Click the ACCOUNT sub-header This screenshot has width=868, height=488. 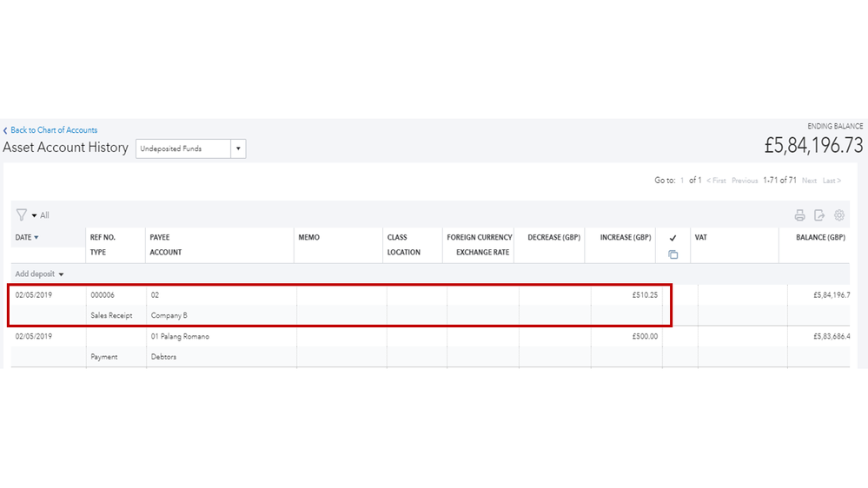[x=165, y=253]
